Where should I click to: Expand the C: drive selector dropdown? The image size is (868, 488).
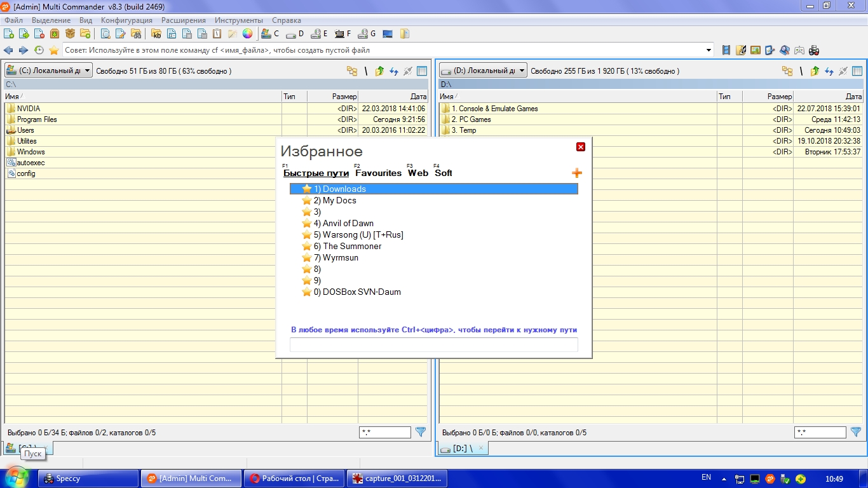click(x=87, y=71)
